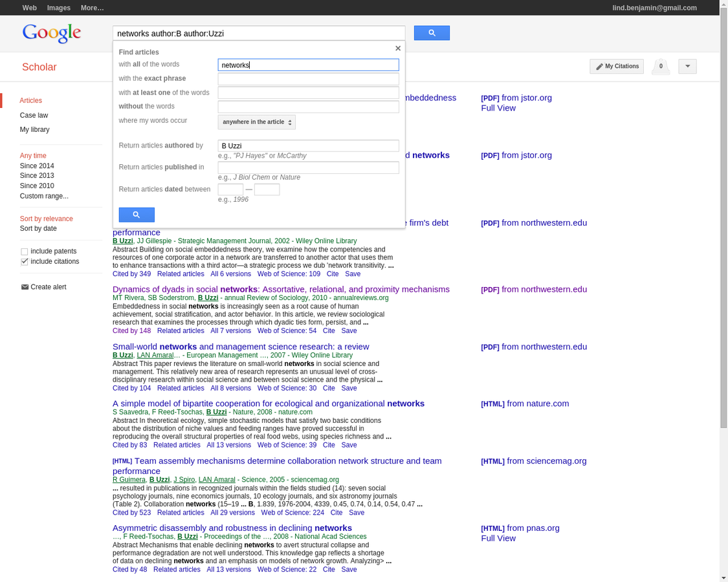The image size is (728, 582).
Task: Open 'A simple model of bipartite cooperation' article
Action: coord(269,404)
